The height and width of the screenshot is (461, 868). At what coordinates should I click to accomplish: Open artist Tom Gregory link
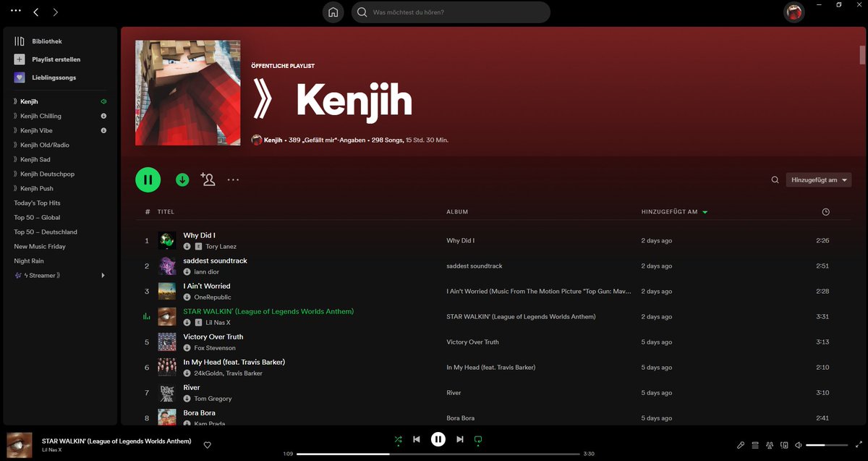pos(213,399)
